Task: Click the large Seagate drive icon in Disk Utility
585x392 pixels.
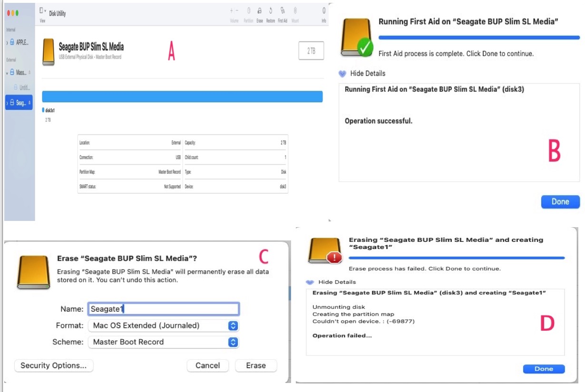Action: click(49, 52)
